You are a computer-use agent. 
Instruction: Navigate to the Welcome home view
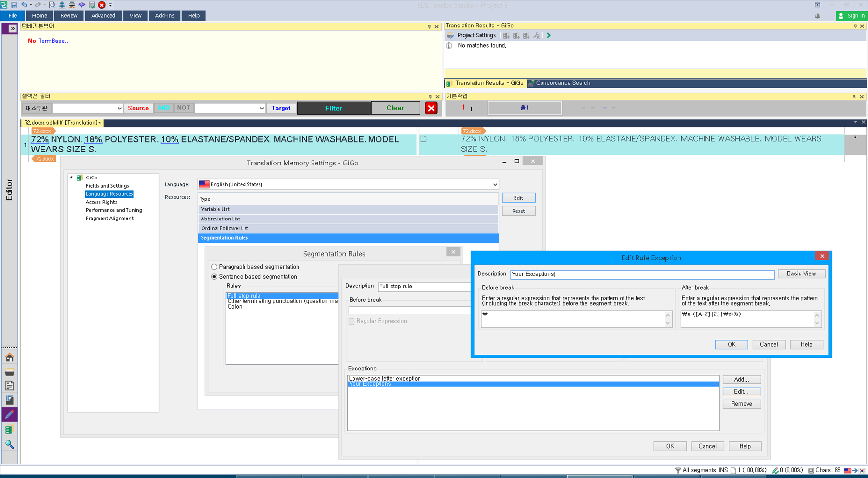coord(10,357)
